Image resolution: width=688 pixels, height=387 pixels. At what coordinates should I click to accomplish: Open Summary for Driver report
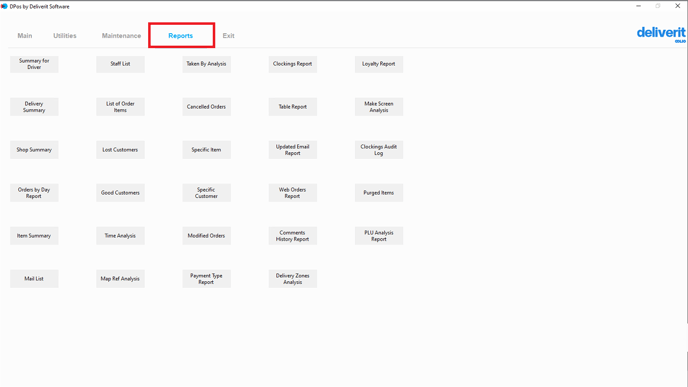(x=34, y=64)
